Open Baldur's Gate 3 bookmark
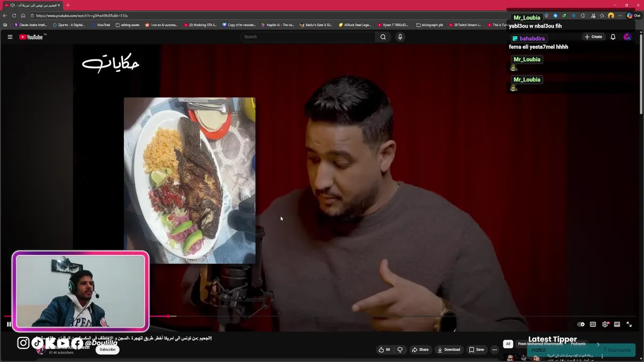Screen dimensions: 644x362 pos(316,25)
